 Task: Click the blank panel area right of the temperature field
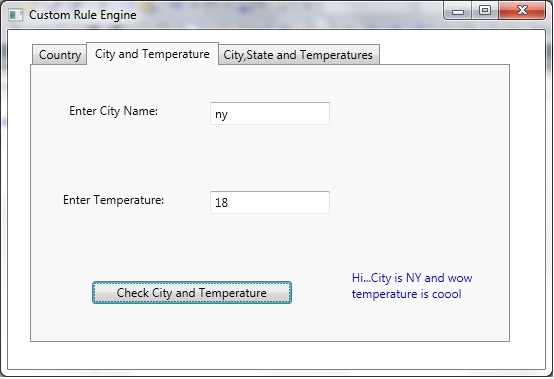click(x=419, y=202)
